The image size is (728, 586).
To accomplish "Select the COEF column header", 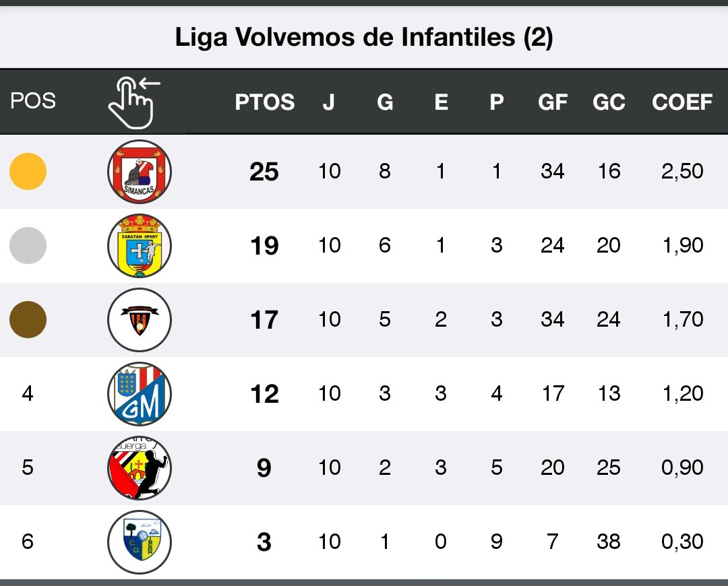I will pos(681,102).
